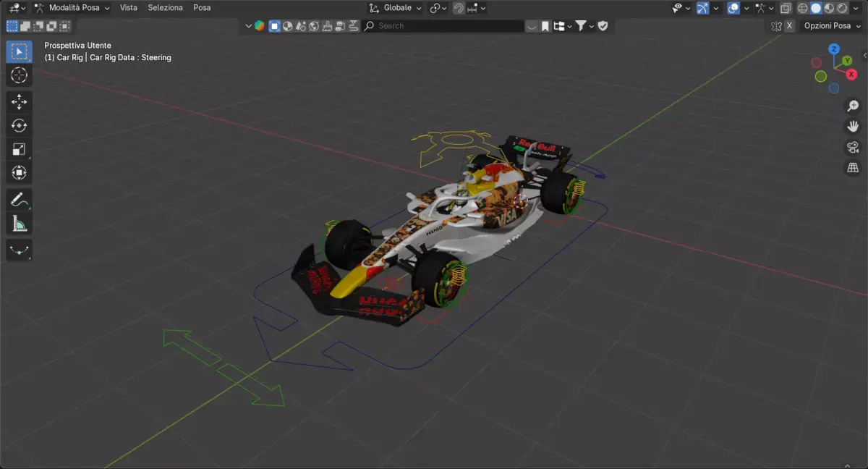
Task: Open the Posa menu
Action: point(202,8)
